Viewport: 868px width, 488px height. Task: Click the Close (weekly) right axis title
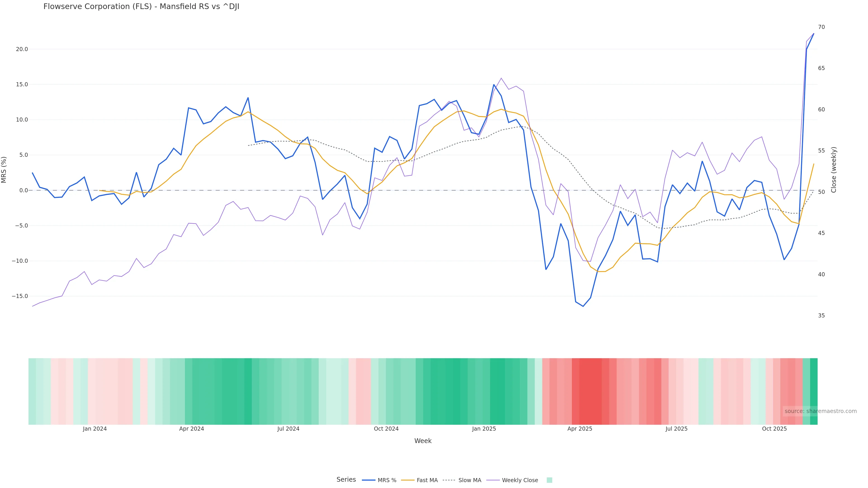pyautogui.click(x=834, y=170)
